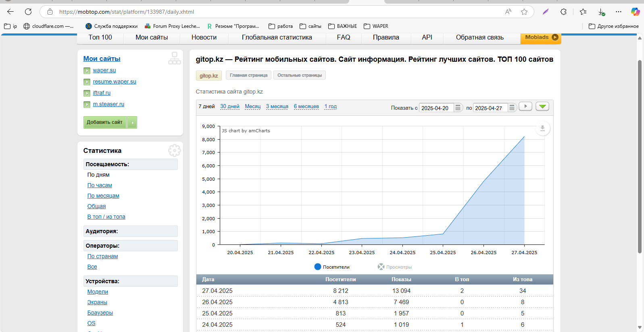Add page to favorites with star icon
644x332 pixels.
(524, 12)
